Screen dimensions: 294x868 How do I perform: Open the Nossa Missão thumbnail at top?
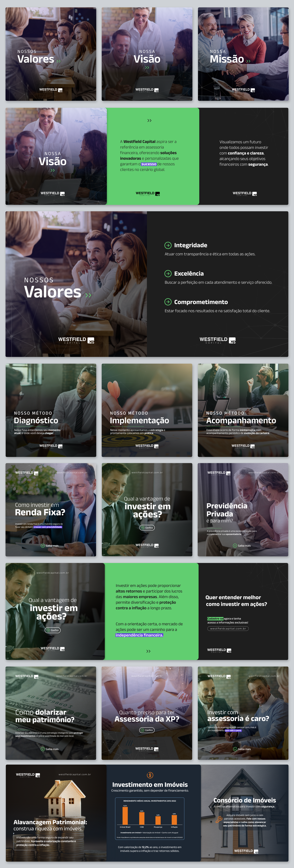coord(243,54)
